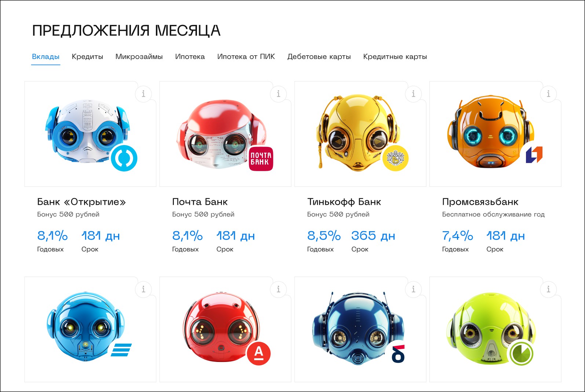Open the Банк «Открытие» offer title
The height and width of the screenshot is (392, 585).
[81, 202]
